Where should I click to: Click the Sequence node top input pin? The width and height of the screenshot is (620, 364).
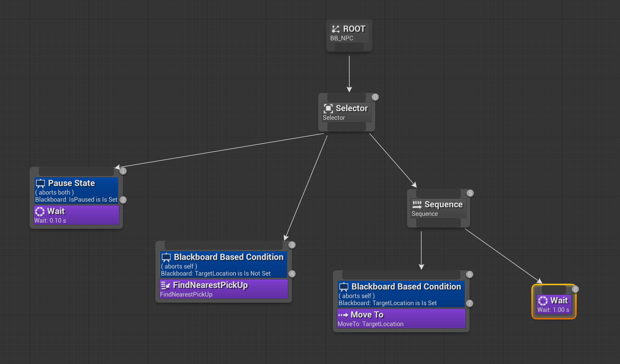click(438, 194)
